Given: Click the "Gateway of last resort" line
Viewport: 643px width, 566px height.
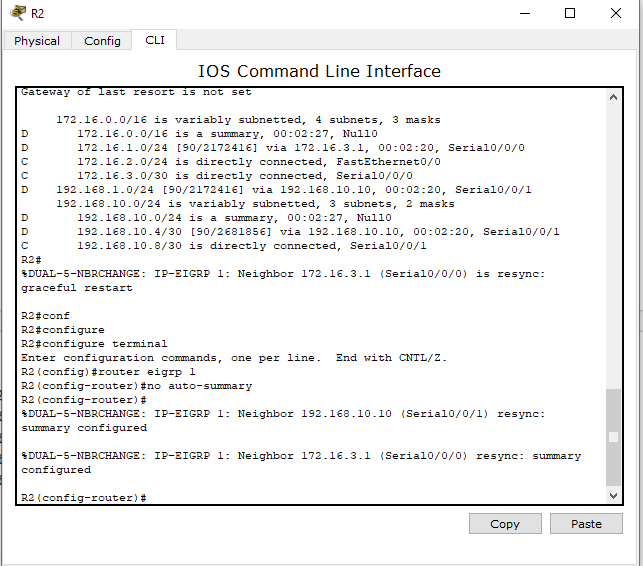Looking at the screenshot, I should click(x=136, y=92).
